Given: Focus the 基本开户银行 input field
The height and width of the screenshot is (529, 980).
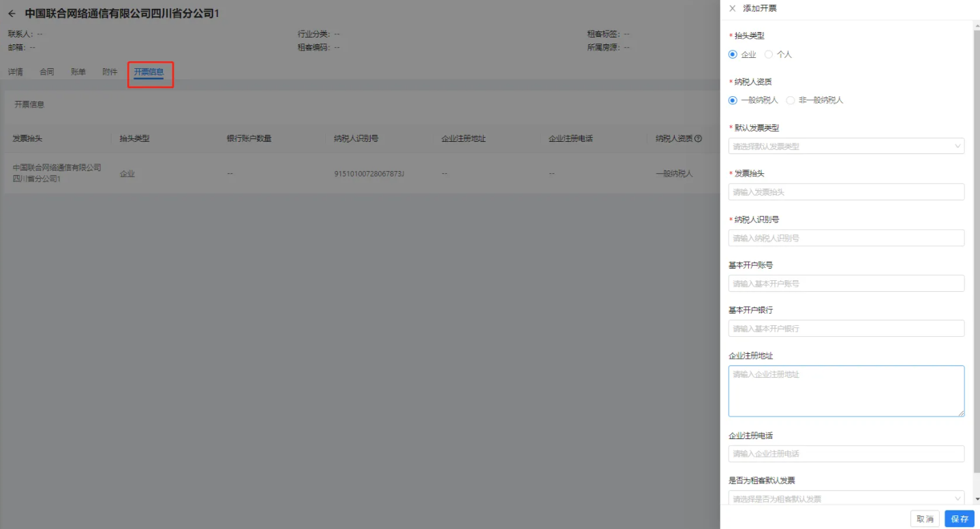Looking at the screenshot, I should [846, 329].
